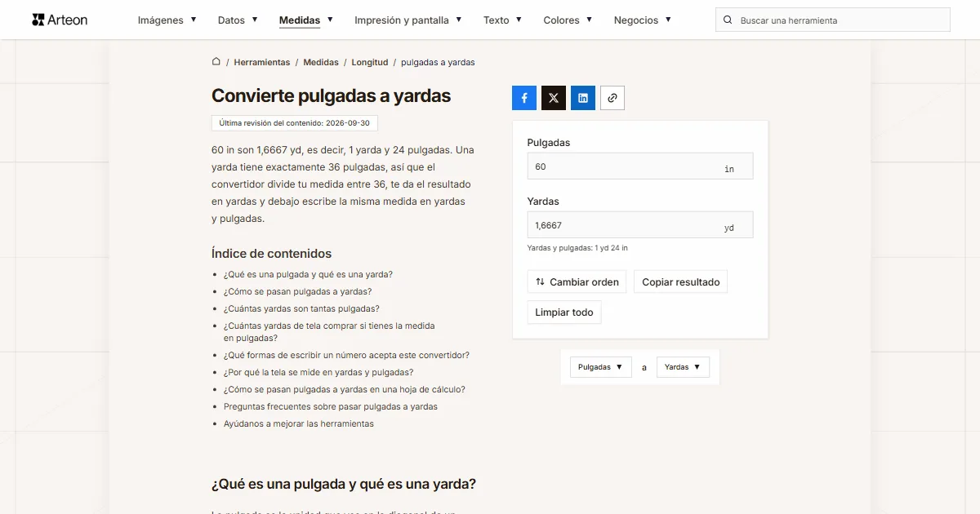
Task: Click the 'pulgadas a yardas' breadcrumb text
Action: tap(438, 62)
